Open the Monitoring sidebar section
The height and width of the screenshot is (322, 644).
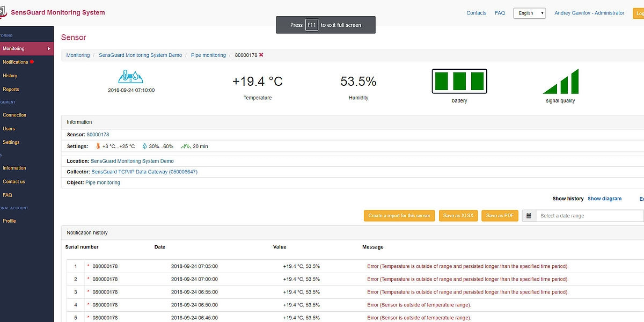[x=27, y=49]
